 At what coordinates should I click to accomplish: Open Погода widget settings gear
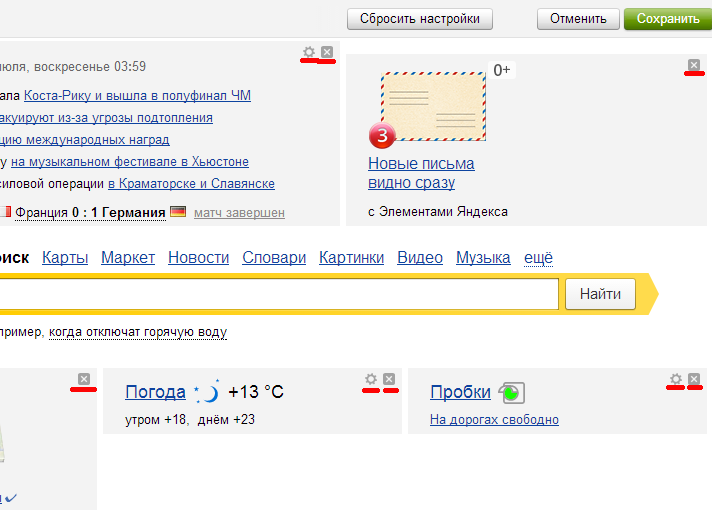(x=371, y=379)
